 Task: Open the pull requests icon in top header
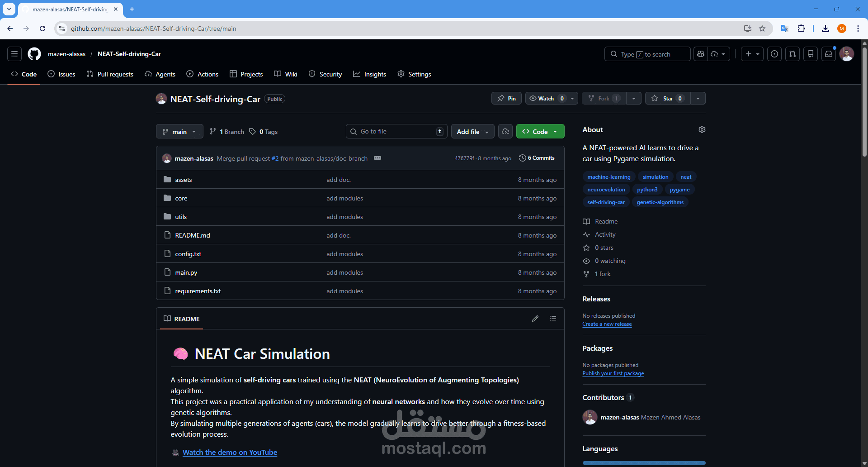(x=793, y=54)
